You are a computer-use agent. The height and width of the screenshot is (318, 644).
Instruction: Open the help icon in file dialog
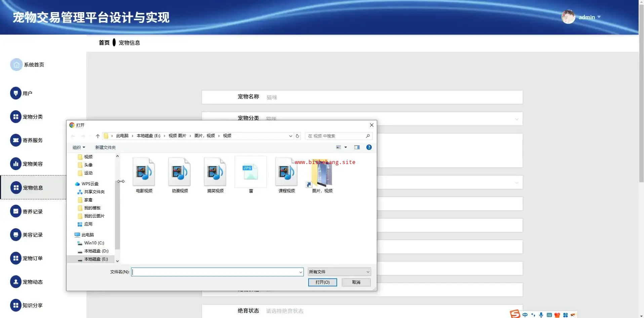(369, 147)
